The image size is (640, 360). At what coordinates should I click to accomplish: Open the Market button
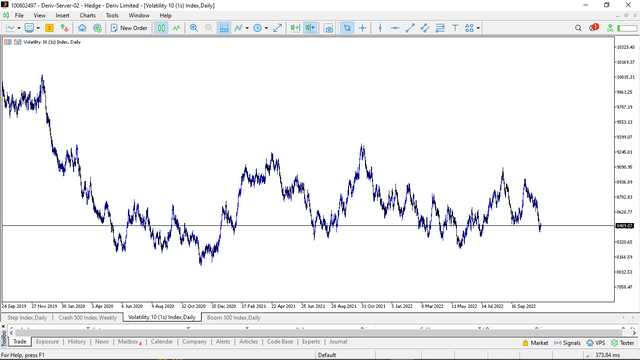(535, 343)
